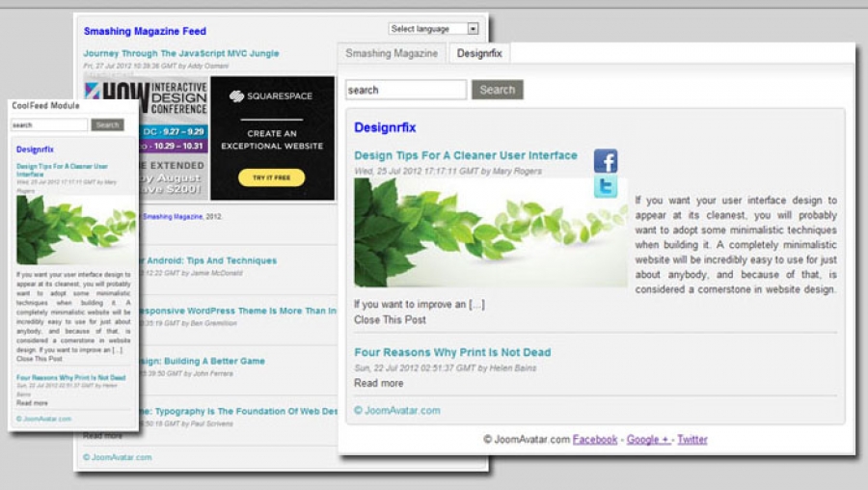Screen dimensions: 868x490
Task: Open Android: Tips And Techniques article
Action: pos(208,260)
